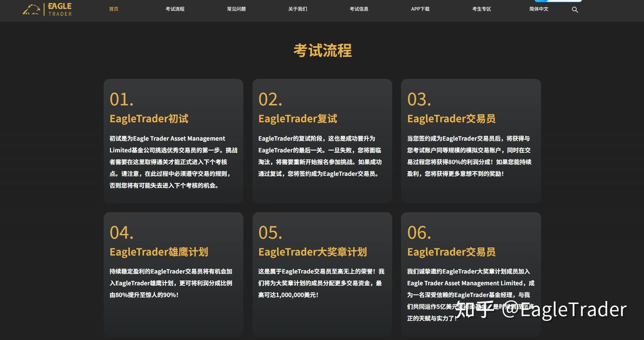Go to 首页 in navigation

point(114,9)
